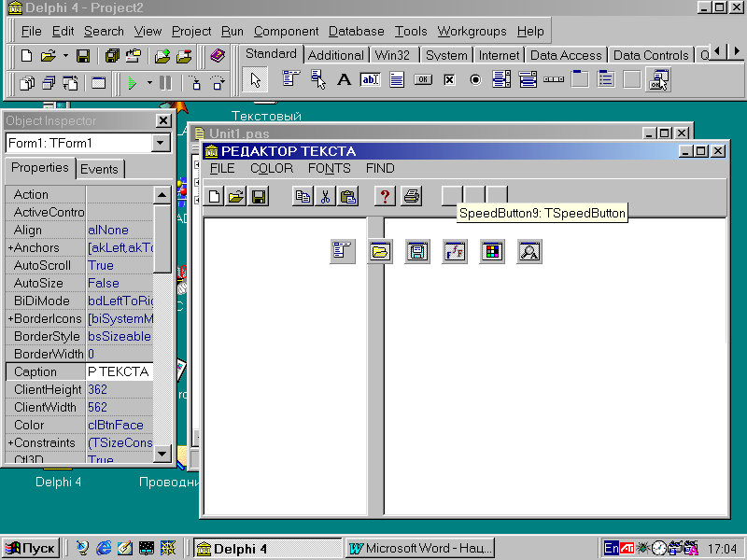
Task: Click the New file icon in Delphi toolbar
Action: click(27, 56)
